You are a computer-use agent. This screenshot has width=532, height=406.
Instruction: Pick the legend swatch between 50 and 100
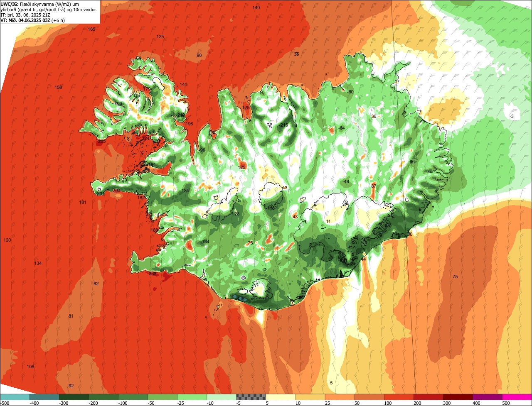tap(369, 397)
